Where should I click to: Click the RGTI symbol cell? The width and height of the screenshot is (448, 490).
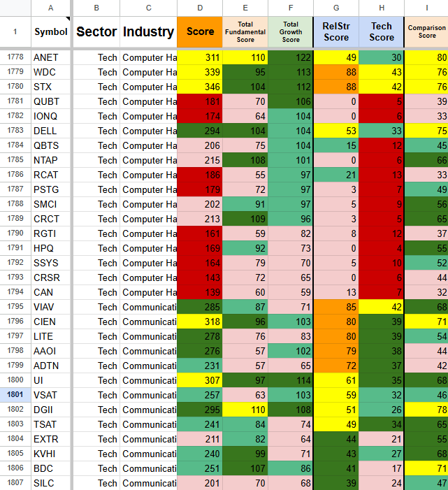[x=50, y=233]
